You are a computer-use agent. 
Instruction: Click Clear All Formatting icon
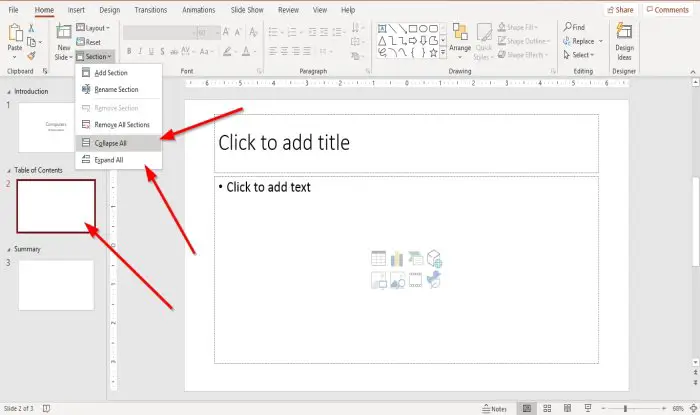click(254, 32)
